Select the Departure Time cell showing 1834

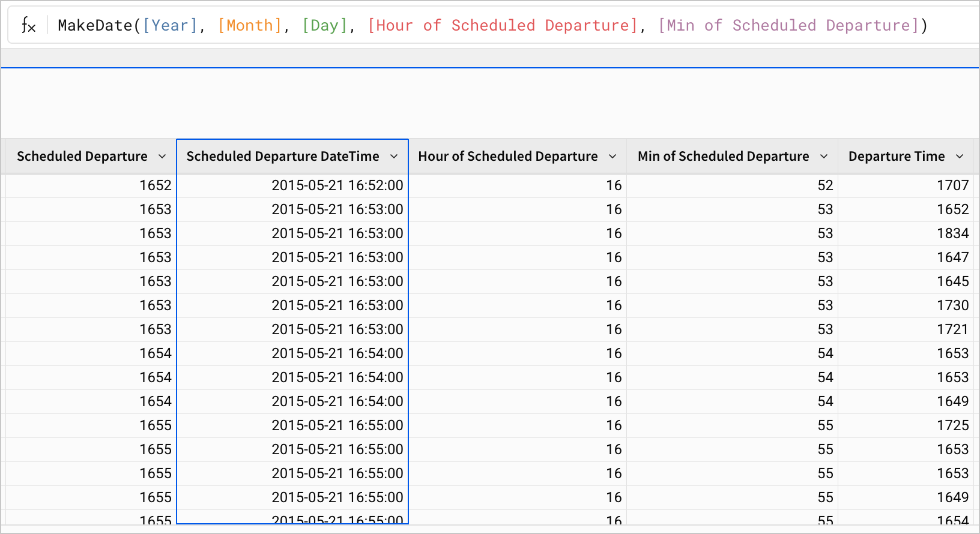tap(952, 233)
